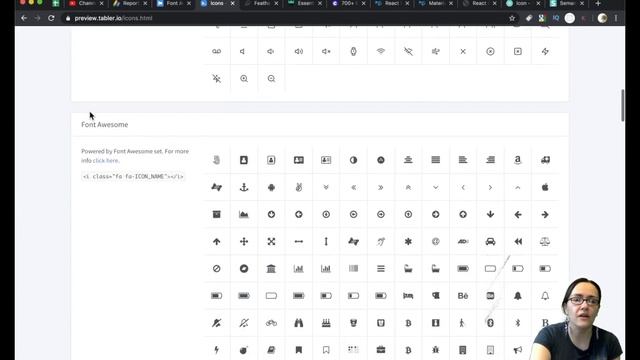Pick the balance scale icon
The height and width of the screenshot is (360, 640).
pos(545,242)
